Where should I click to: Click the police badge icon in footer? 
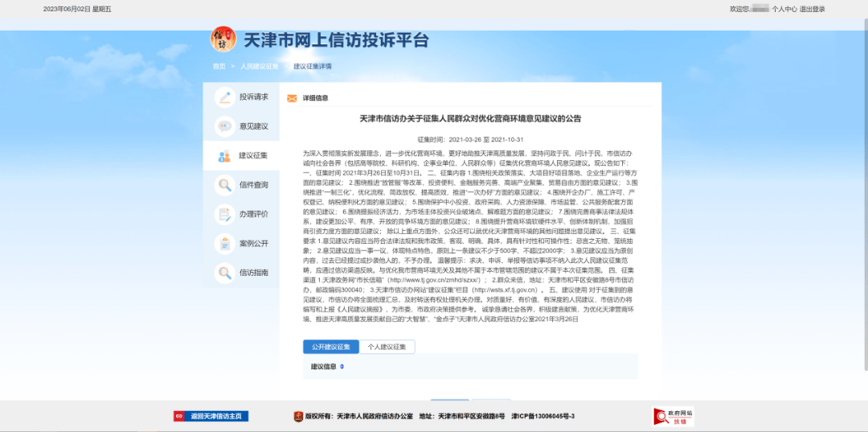tap(298, 416)
